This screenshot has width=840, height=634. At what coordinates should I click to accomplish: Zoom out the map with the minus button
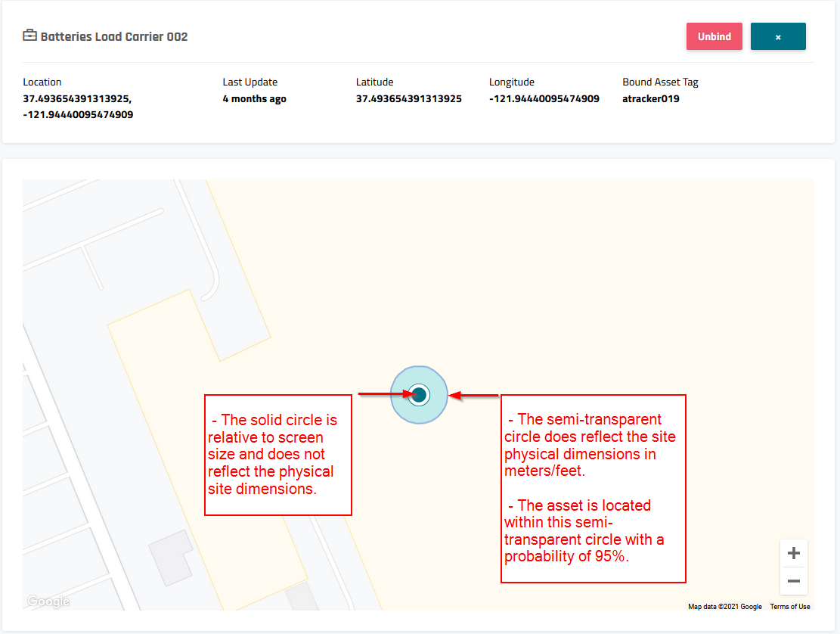[793, 581]
